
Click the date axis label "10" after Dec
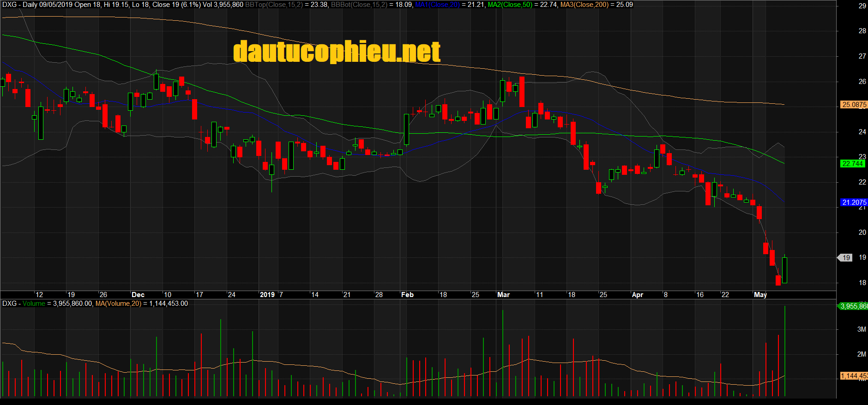168,295
